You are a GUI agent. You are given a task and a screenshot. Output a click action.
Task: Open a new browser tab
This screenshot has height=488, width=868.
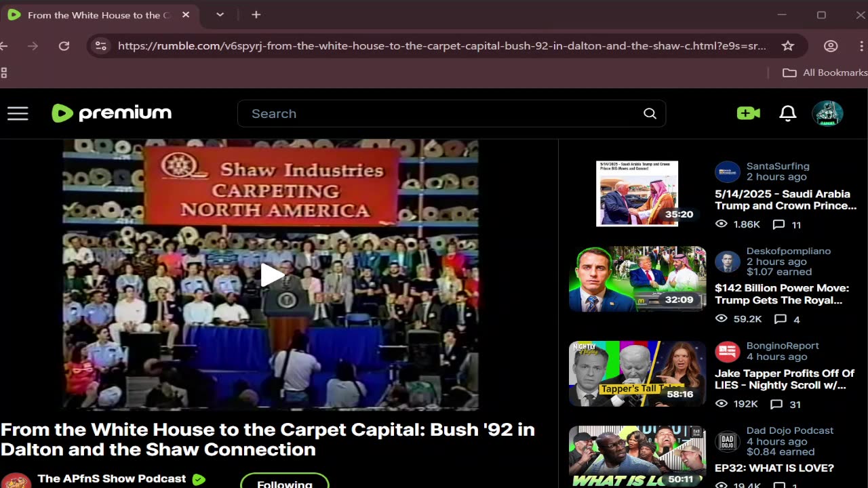pos(256,14)
